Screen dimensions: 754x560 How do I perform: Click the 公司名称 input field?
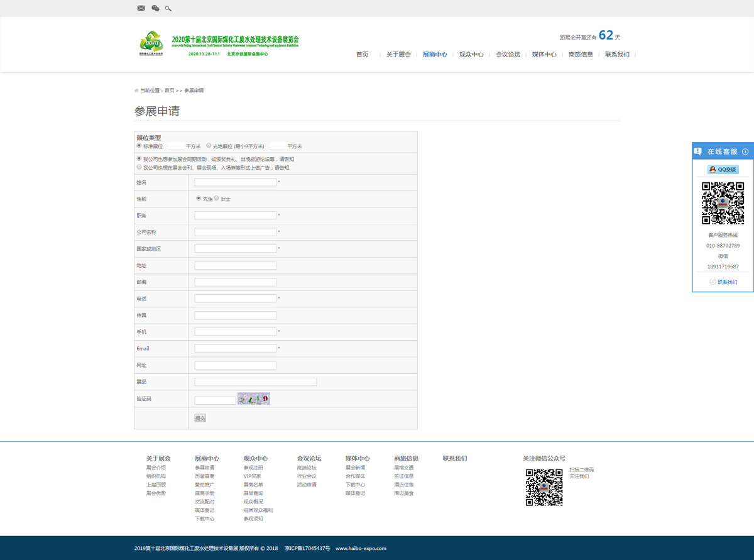tap(235, 232)
